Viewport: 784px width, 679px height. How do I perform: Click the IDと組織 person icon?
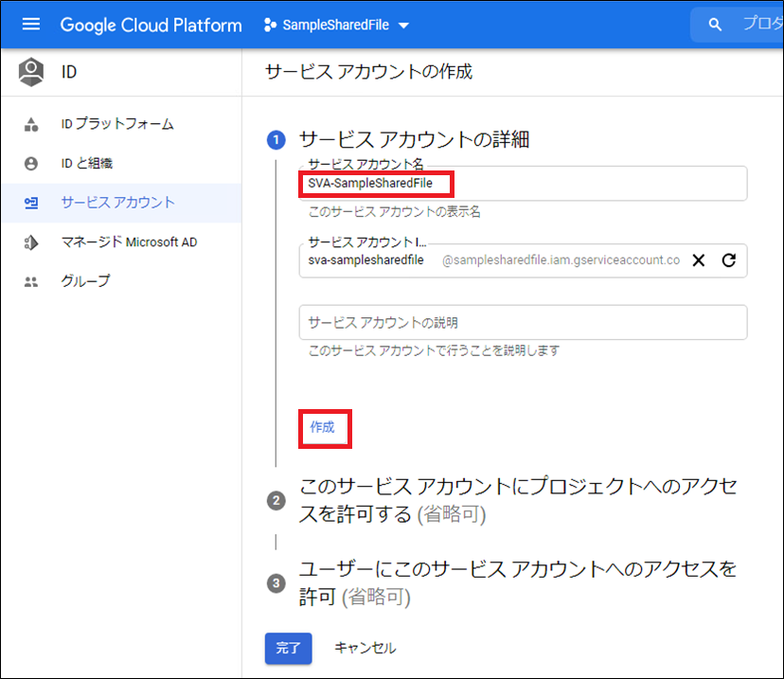31,164
